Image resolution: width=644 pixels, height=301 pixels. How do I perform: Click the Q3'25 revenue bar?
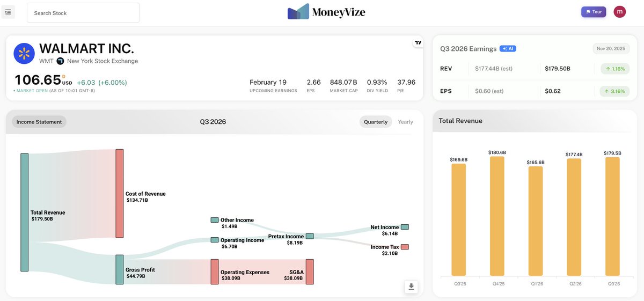click(459, 219)
